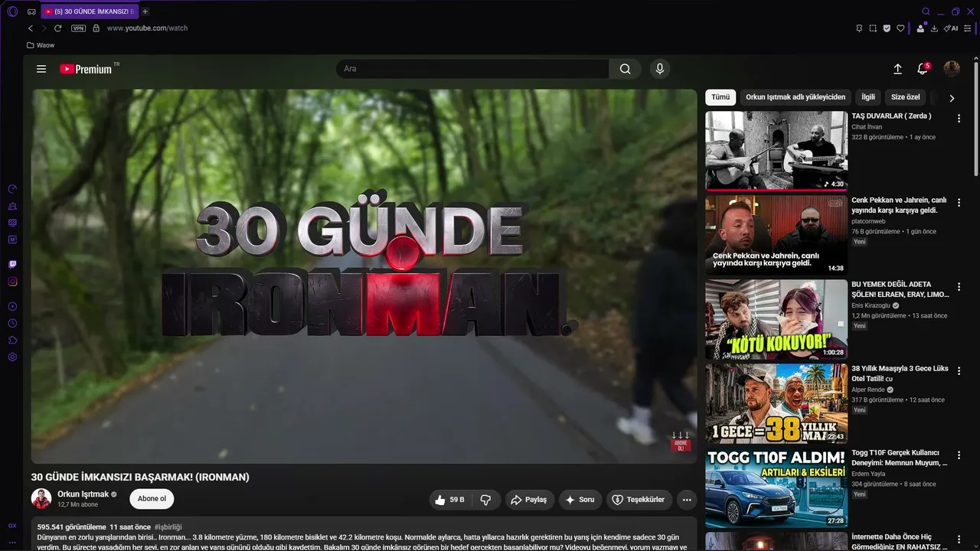Screen dimensions: 980x551
Task: Select the Size özel filter chip
Action: point(906,97)
